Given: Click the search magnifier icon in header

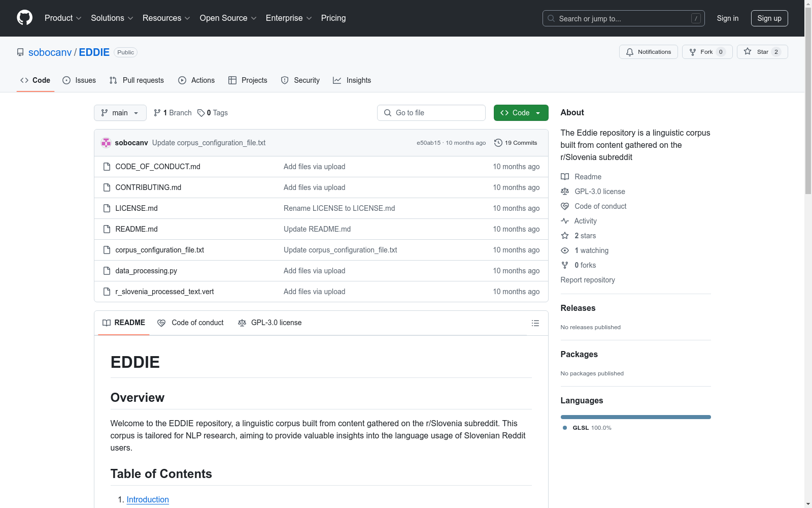Looking at the screenshot, I should pos(551,18).
